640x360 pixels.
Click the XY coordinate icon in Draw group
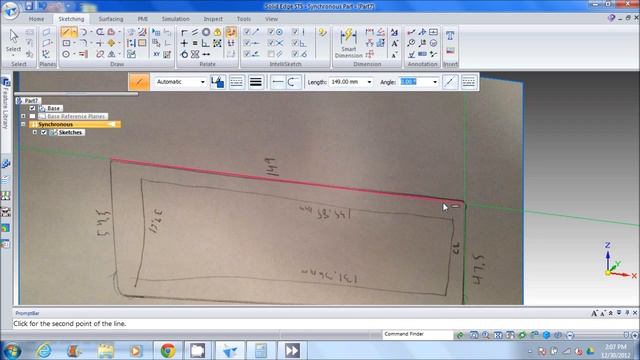pos(157,54)
